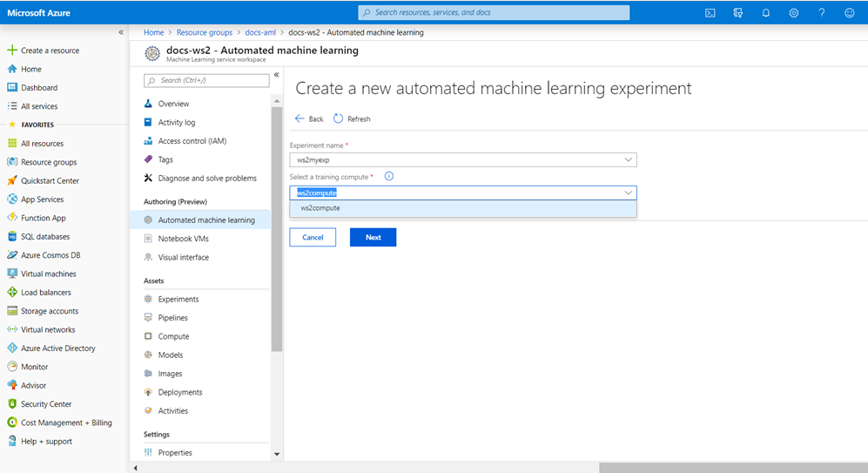Open Cloud Shell icon in top bar
This screenshot has height=473, width=868.
710,13
